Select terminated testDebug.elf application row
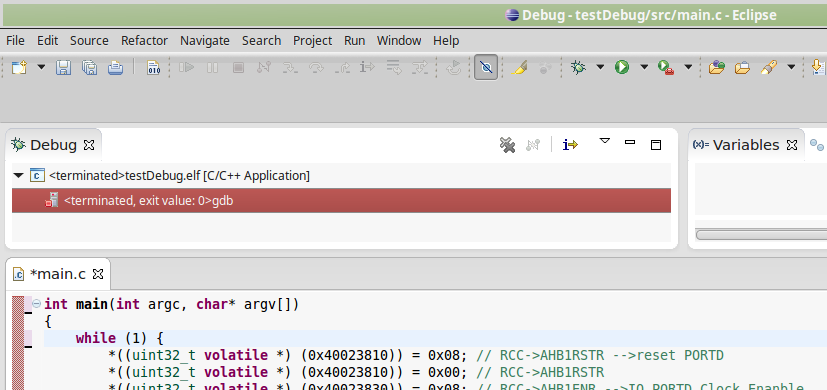Screen dimensions: 827x390 tap(341, 175)
